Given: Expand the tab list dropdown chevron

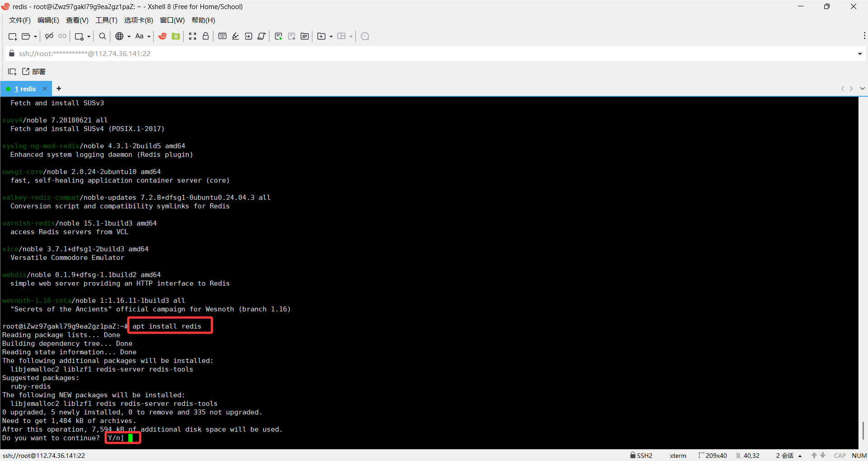Looking at the screenshot, I should click(863, 89).
